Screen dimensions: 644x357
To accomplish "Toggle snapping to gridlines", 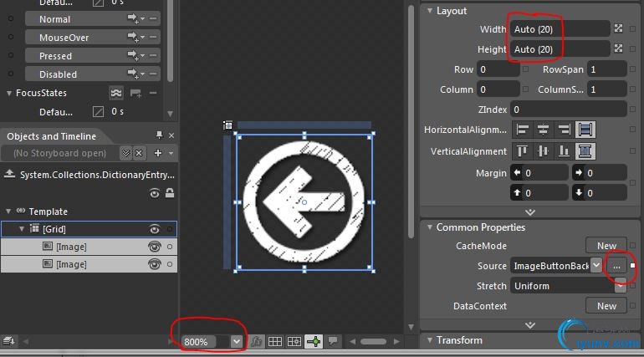I will [x=294, y=341].
